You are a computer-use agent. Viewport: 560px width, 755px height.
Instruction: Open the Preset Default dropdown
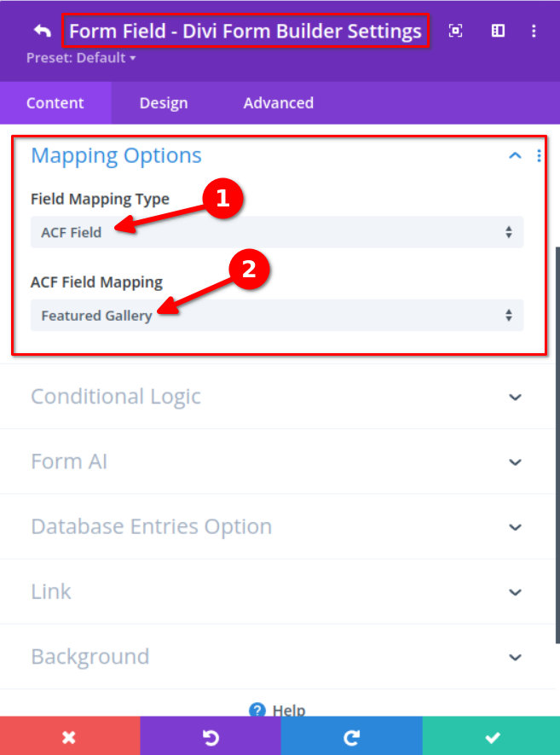(81, 58)
